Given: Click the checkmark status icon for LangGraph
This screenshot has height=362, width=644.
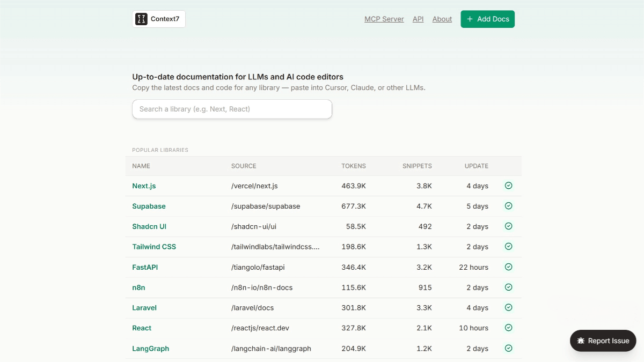Looking at the screenshot, I should tap(508, 348).
